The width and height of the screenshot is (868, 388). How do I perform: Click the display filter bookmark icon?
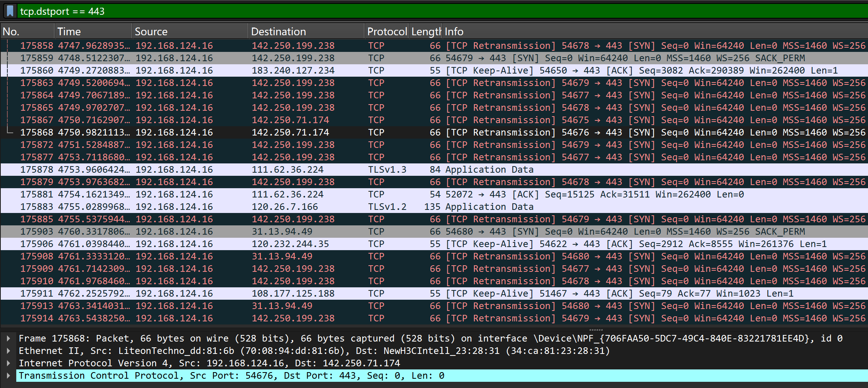pyautogui.click(x=10, y=11)
